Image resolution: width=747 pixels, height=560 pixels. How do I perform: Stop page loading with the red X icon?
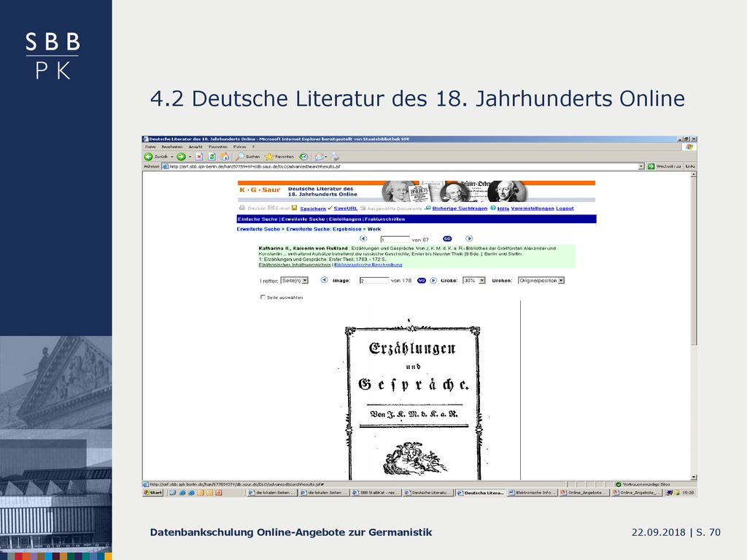(199, 157)
